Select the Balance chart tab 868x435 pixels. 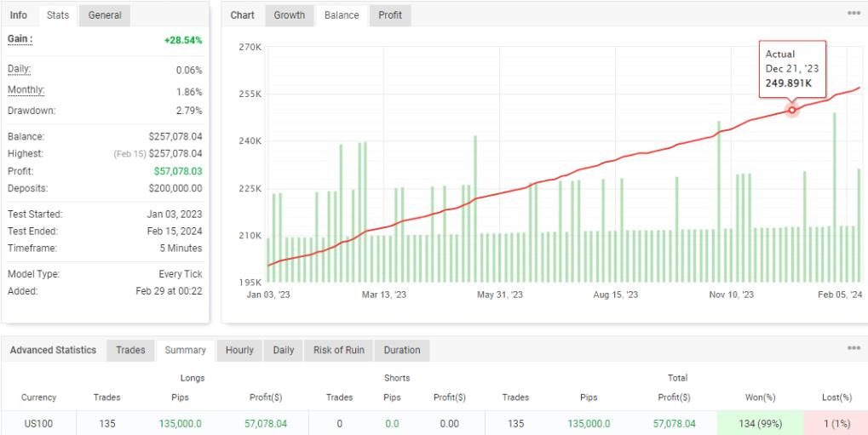click(x=342, y=15)
